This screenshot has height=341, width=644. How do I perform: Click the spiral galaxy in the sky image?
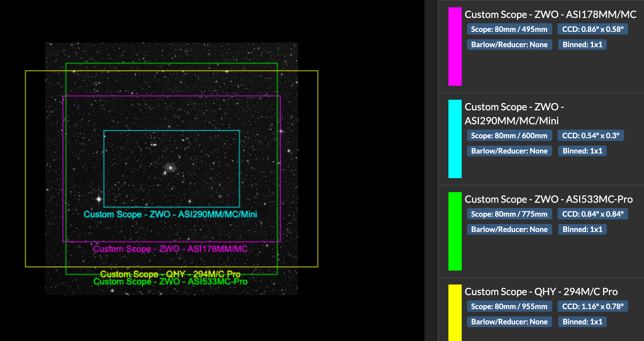click(170, 168)
